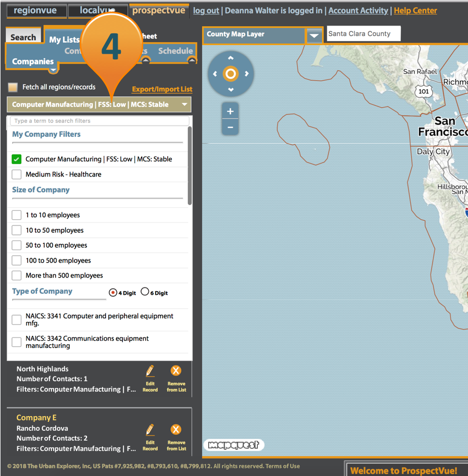Open the Schedule sub-tab
The width and height of the screenshot is (468, 476).
(175, 51)
